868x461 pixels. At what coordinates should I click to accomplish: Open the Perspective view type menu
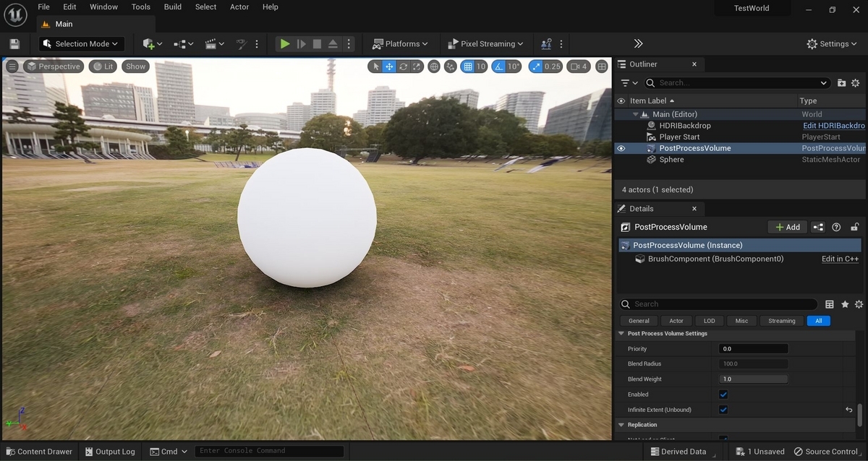click(x=54, y=66)
